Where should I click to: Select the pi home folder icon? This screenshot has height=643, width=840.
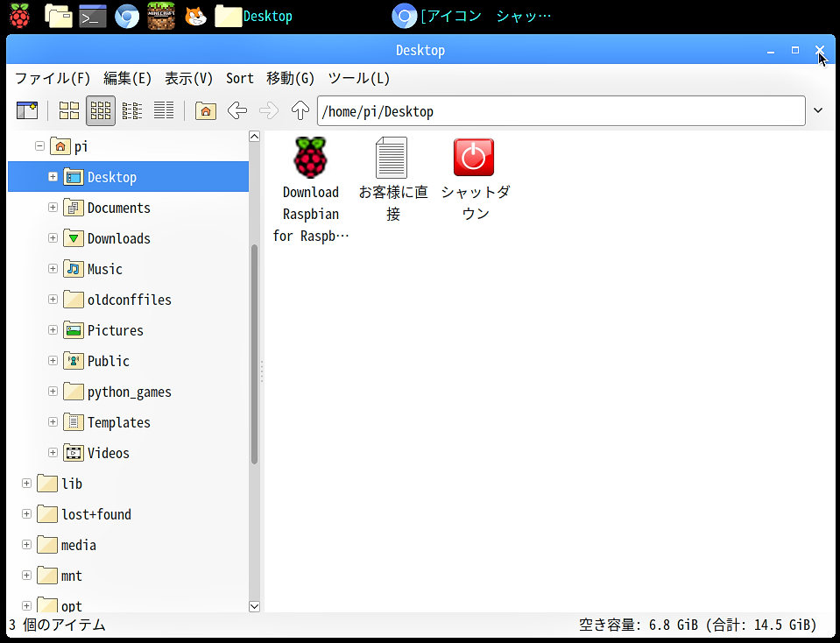[x=60, y=145]
